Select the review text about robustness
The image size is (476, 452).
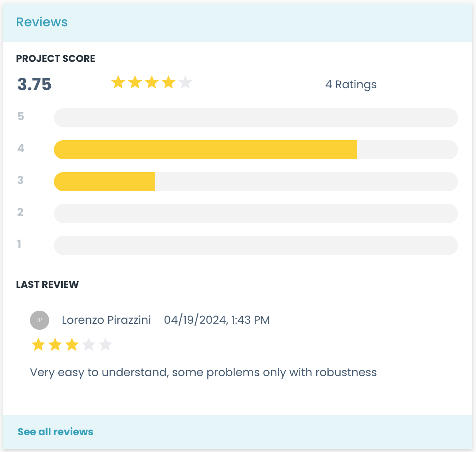coord(203,372)
